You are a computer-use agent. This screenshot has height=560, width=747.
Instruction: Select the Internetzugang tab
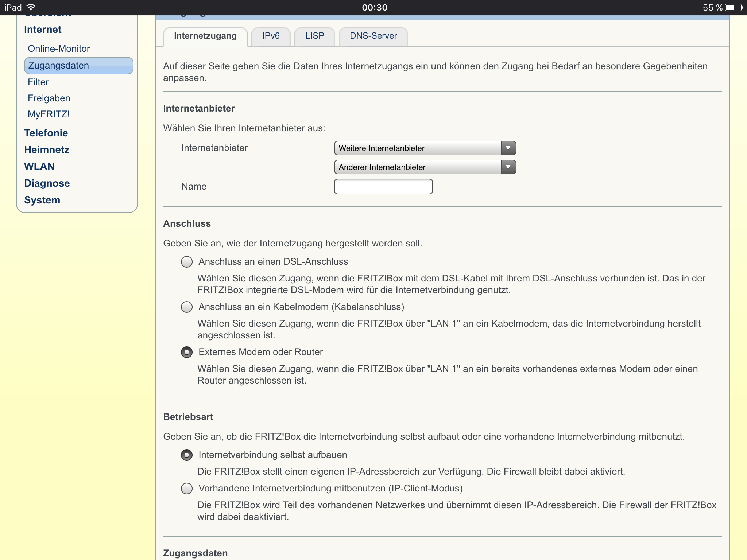pyautogui.click(x=205, y=36)
